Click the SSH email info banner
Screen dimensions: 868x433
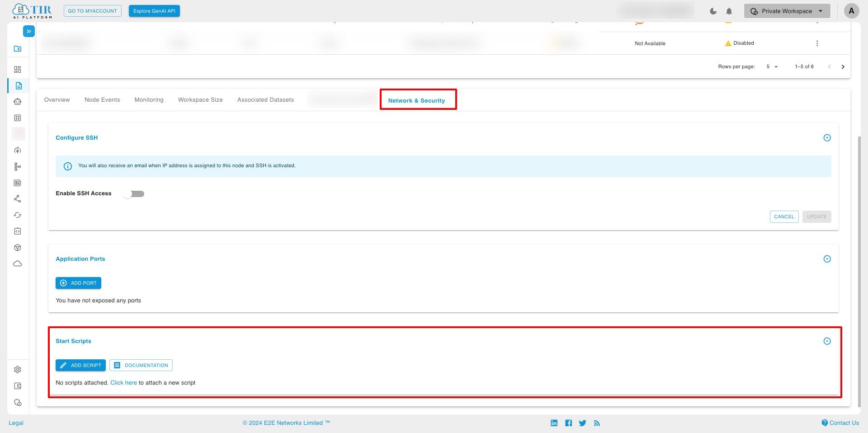click(x=443, y=166)
